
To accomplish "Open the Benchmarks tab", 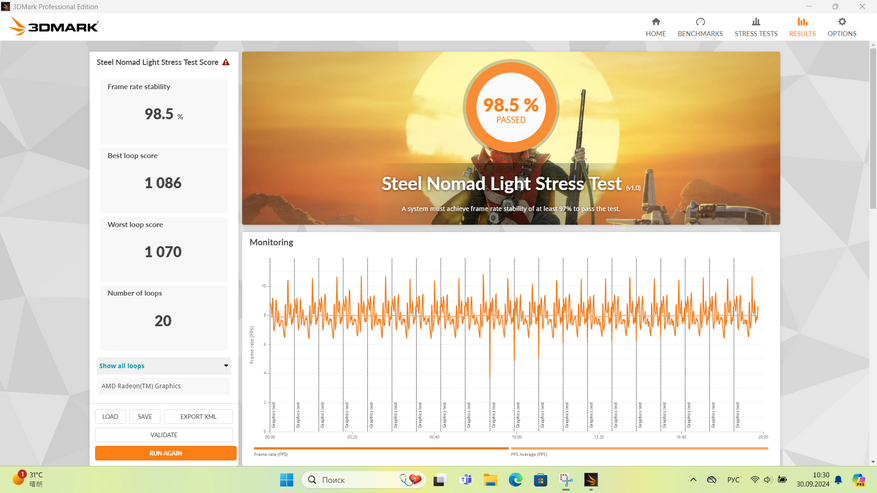I will click(x=700, y=27).
